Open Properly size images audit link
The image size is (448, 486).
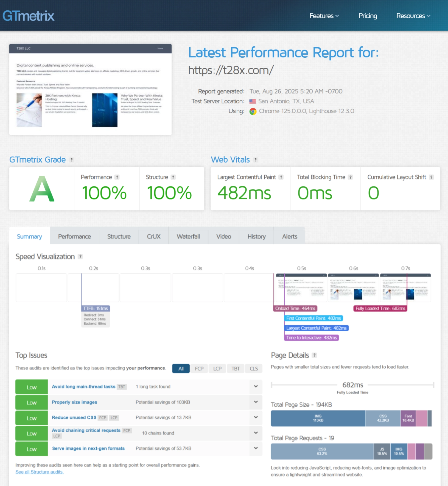[74, 402]
